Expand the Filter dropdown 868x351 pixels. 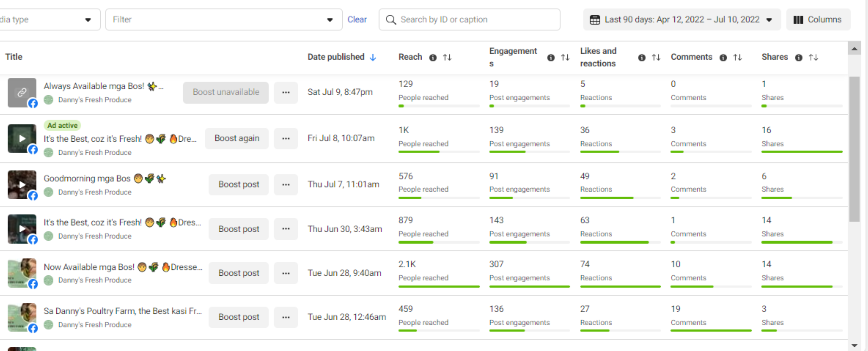coord(224,19)
